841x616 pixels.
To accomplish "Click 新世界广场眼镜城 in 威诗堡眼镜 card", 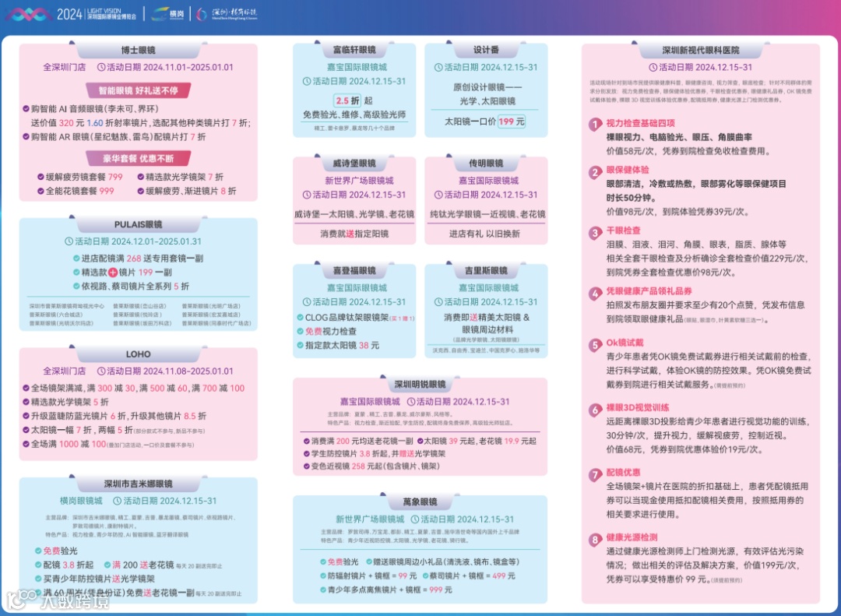I will coord(359,181).
